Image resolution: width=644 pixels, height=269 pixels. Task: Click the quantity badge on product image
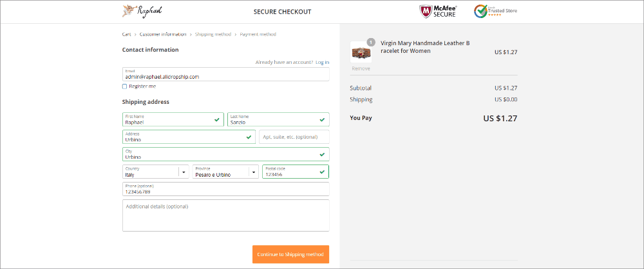tap(371, 43)
